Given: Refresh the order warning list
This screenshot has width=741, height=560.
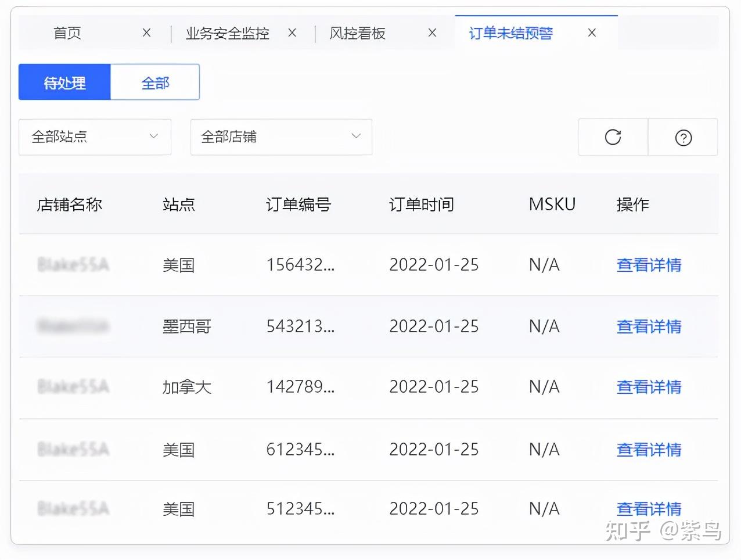Looking at the screenshot, I should (613, 138).
